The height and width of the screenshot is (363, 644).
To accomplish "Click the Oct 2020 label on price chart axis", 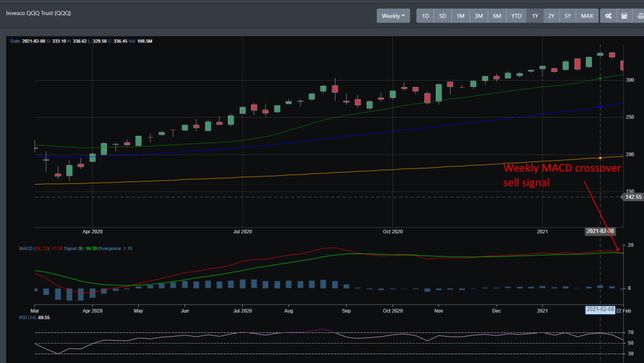I will click(x=392, y=232).
